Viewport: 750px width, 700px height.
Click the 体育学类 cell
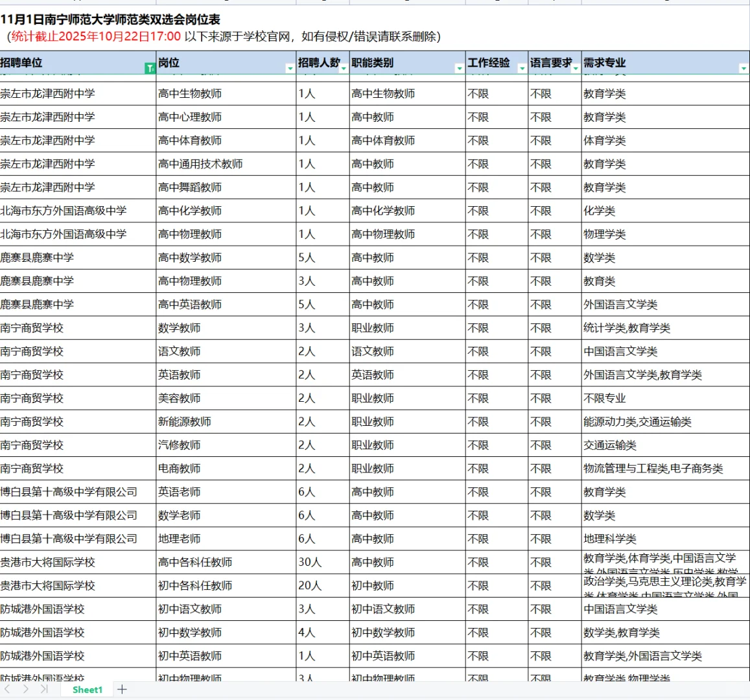(665, 141)
